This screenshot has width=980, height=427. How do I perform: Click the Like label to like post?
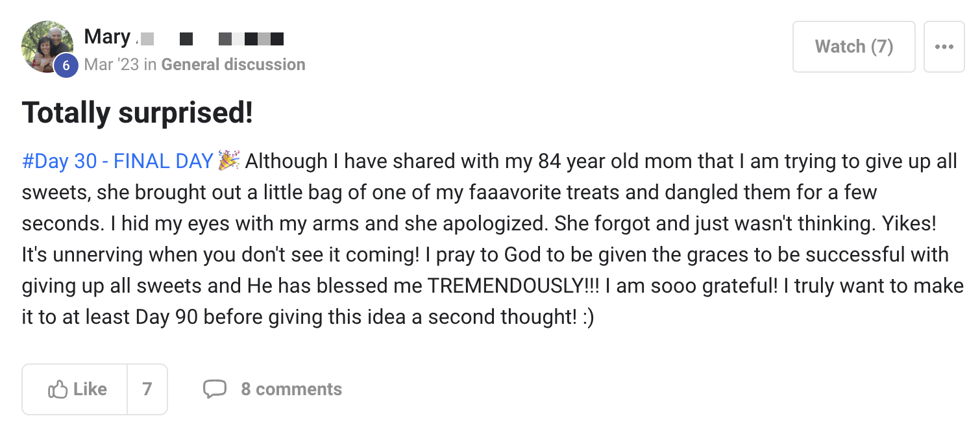[x=90, y=389]
